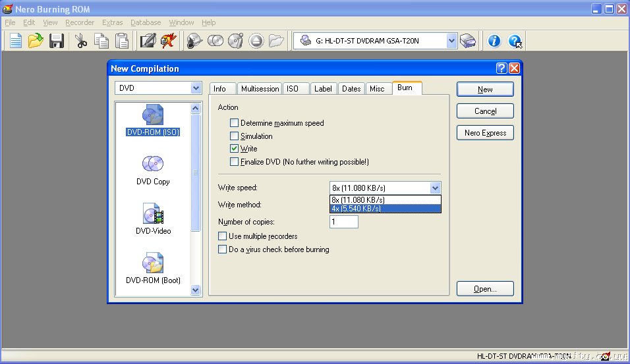This screenshot has height=364, width=630.
Task: Click the Open... button
Action: pos(485,288)
